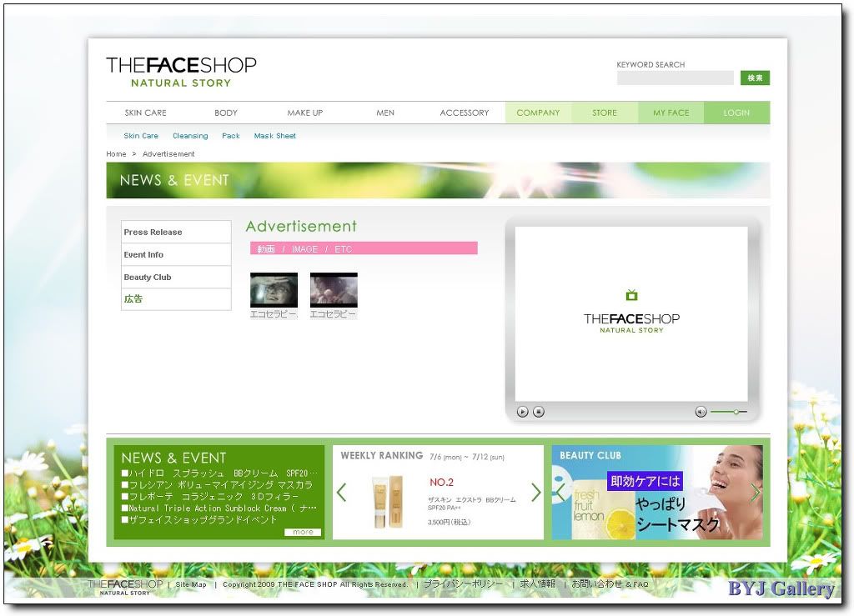The image size is (854, 616).
Task: Open the SKIN CARE menu
Action: pos(145,113)
